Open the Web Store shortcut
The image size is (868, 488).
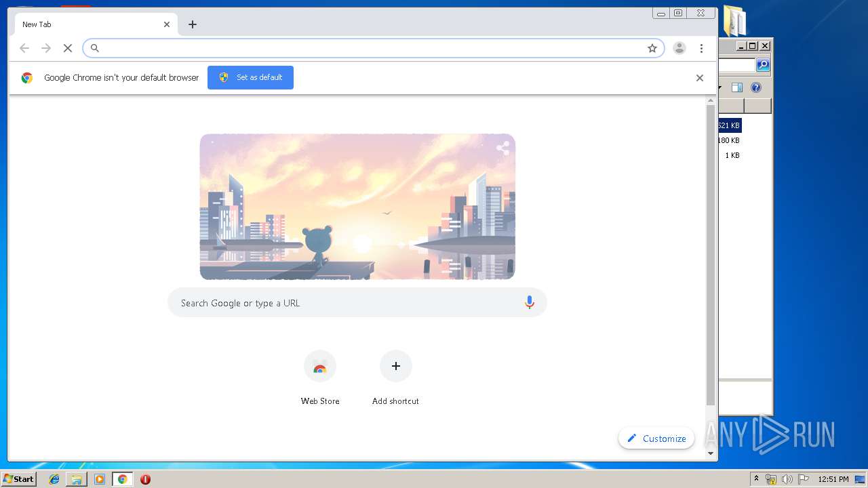320,378
